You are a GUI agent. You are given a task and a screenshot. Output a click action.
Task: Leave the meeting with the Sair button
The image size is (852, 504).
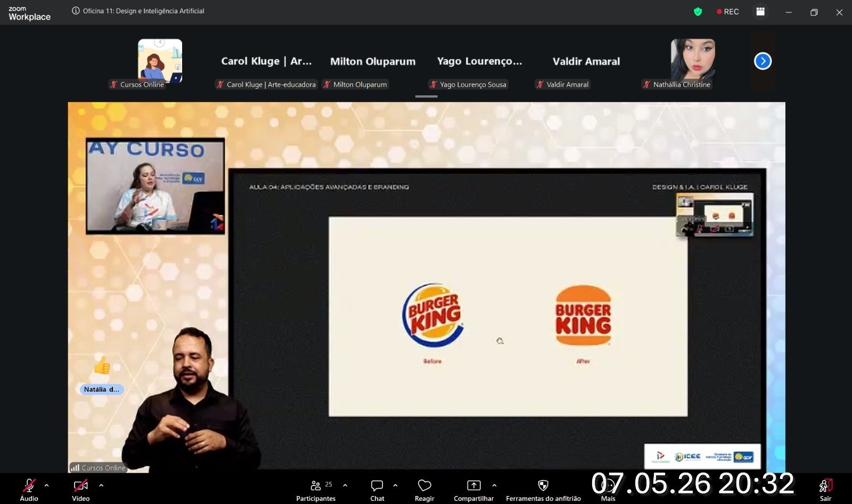[x=825, y=490]
